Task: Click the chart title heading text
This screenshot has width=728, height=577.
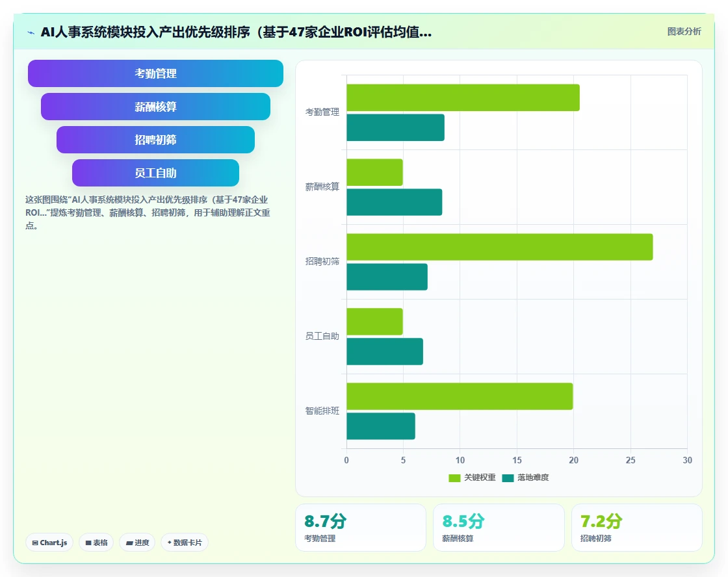Action: coord(236,32)
